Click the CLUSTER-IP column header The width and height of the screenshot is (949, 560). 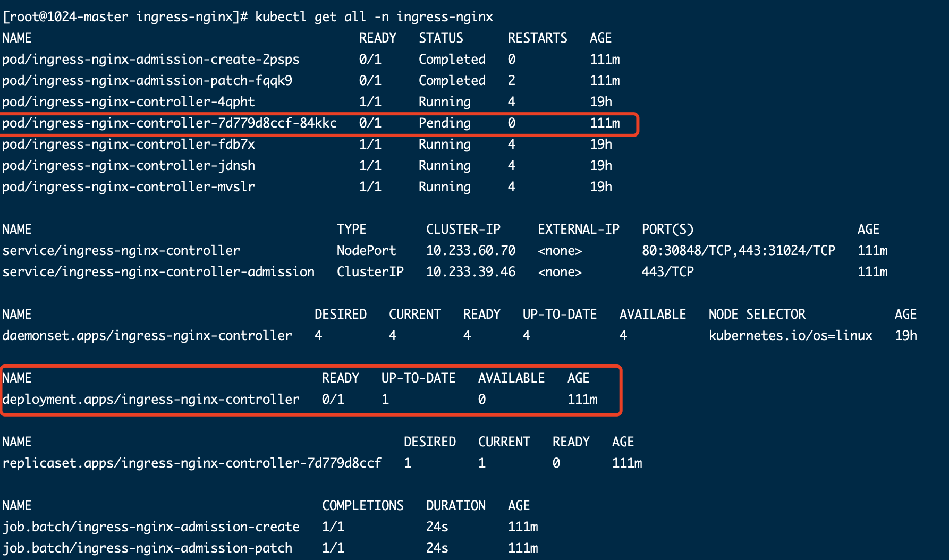tap(463, 230)
